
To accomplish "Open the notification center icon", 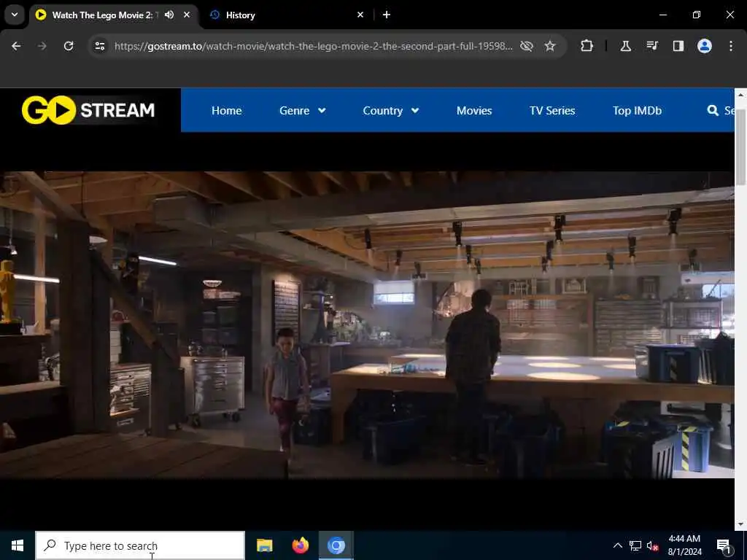I will tap(724, 545).
